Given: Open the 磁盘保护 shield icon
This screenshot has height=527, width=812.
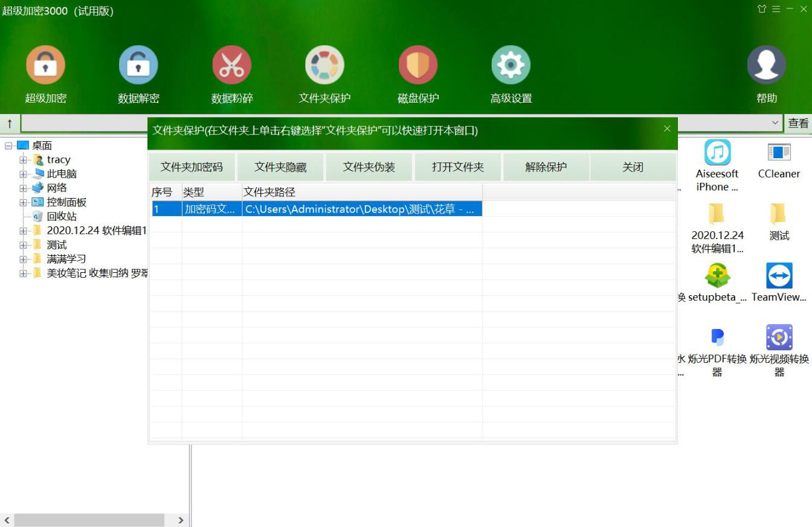Looking at the screenshot, I should point(417,65).
